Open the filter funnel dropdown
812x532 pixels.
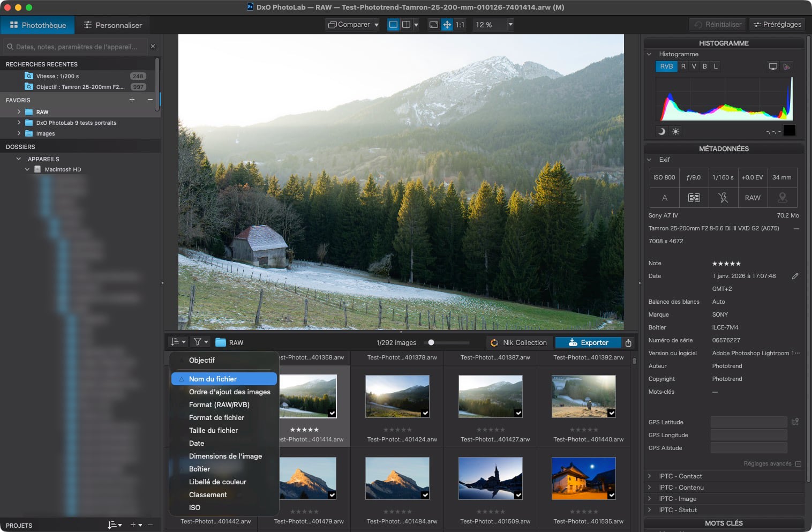pos(200,342)
